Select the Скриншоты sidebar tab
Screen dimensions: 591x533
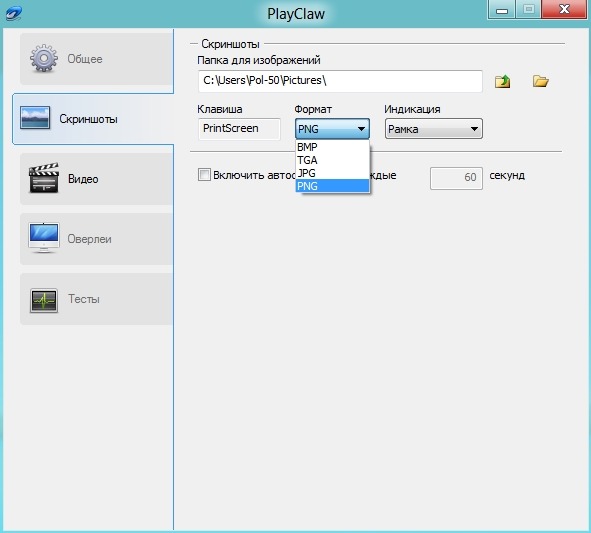[x=93, y=119]
